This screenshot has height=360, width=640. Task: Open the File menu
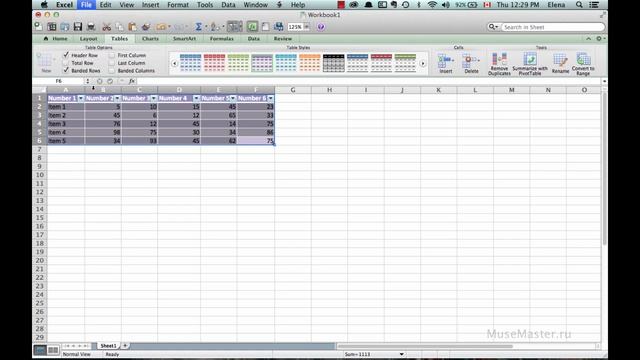point(86,5)
